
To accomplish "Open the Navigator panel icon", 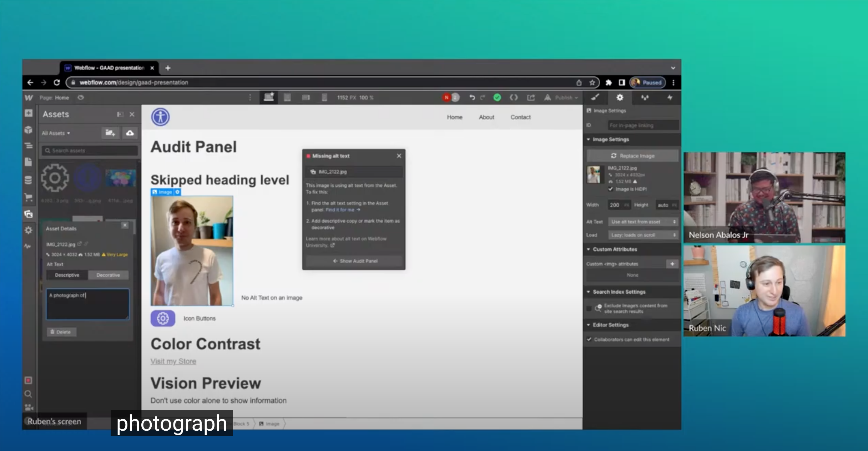I will [x=29, y=146].
